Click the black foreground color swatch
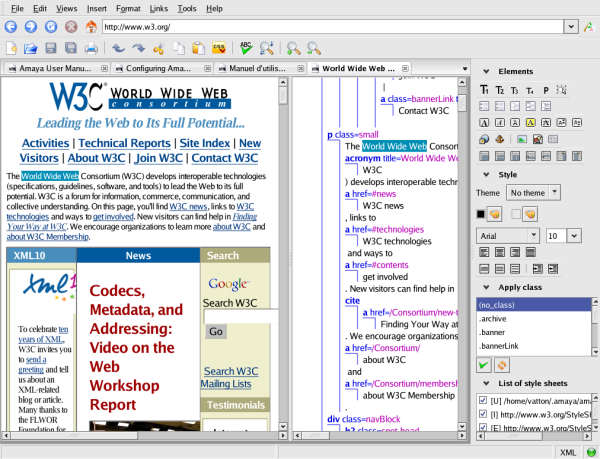Screen dimensions: 600x459 point(482,213)
